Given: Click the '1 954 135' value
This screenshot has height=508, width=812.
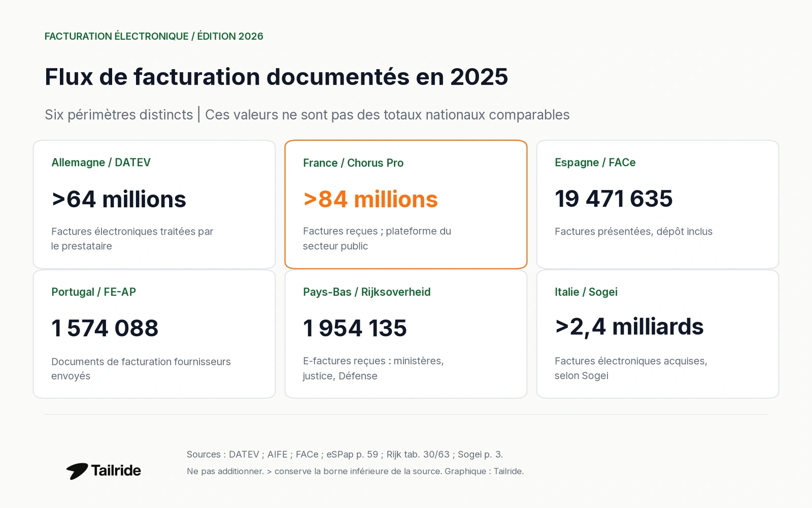Looking at the screenshot, I should (355, 328).
